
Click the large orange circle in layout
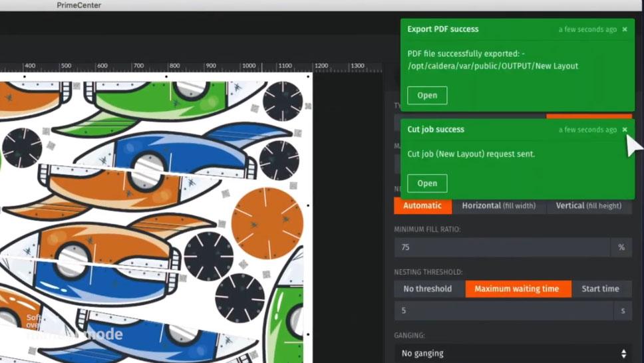267,223
